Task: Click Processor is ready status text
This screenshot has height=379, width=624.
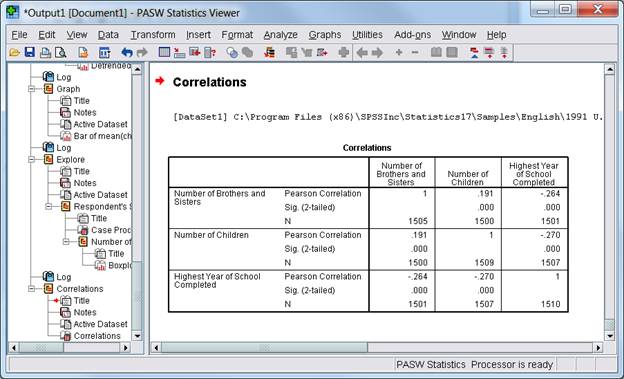Action: pyautogui.click(x=512, y=364)
